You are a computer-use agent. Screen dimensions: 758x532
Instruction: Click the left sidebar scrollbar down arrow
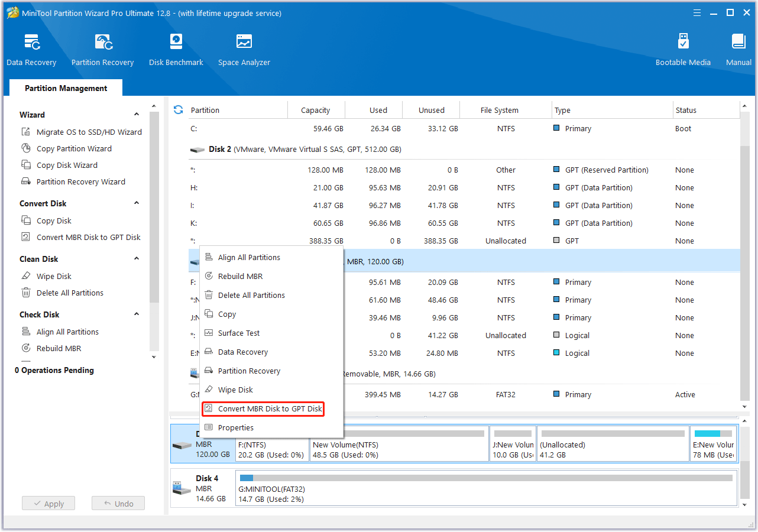pos(154,357)
